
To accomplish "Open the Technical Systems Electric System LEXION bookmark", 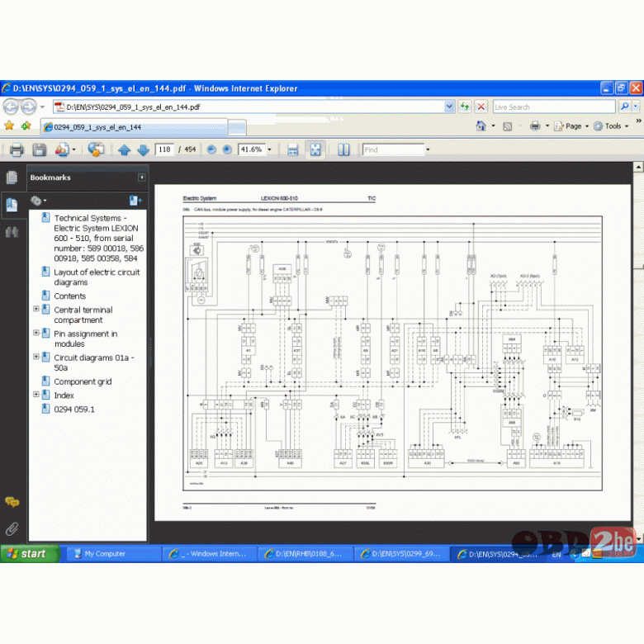I will [x=98, y=239].
